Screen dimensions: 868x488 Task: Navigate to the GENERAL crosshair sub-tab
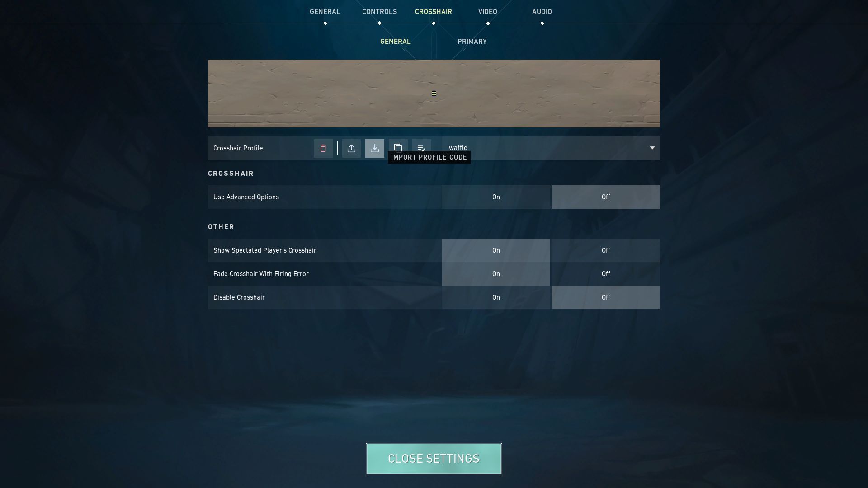[x=395, y=42]
